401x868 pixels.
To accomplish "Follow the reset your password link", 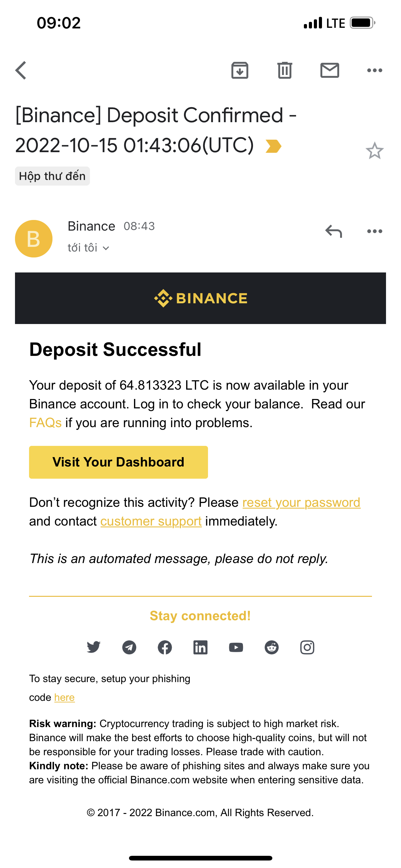I will pyautogui.click(x=301, y=502).
